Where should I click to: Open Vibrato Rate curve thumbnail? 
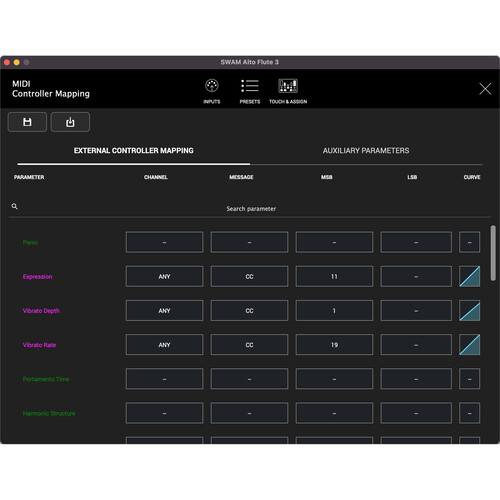(x=470, y=345)
